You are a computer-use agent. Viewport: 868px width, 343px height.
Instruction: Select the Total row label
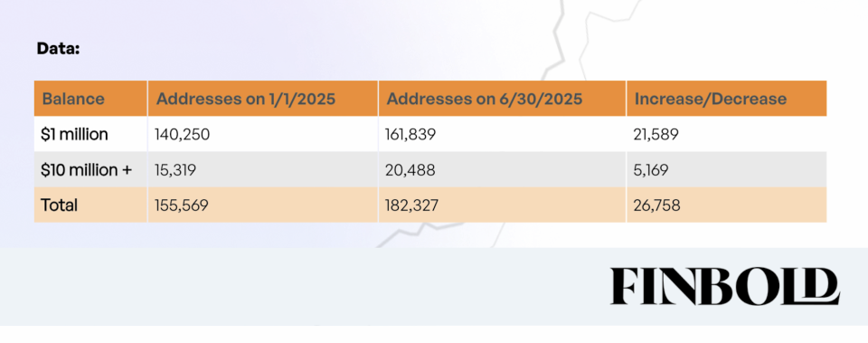pos(60,205)
